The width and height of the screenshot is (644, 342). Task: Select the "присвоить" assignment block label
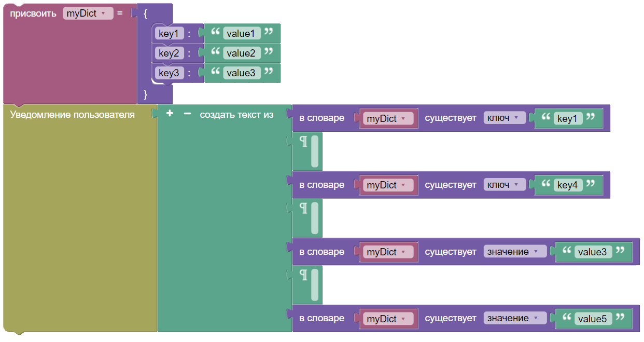[x=33, y=13]
